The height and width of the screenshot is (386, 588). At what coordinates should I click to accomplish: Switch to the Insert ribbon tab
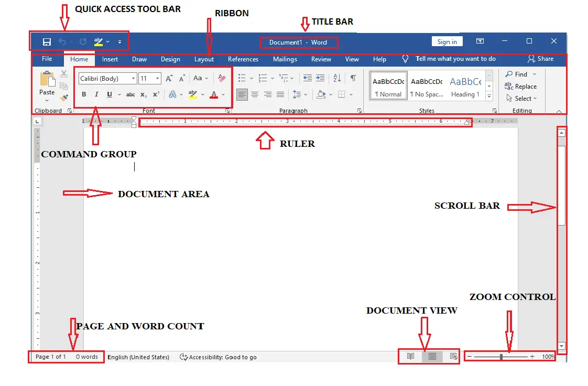pyautogui.click(x=110, y=59)
